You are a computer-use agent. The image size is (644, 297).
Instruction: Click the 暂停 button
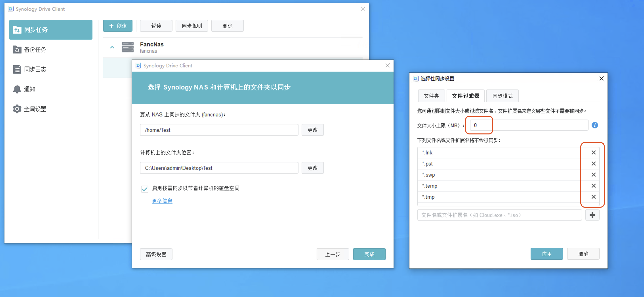click(156, 26)
